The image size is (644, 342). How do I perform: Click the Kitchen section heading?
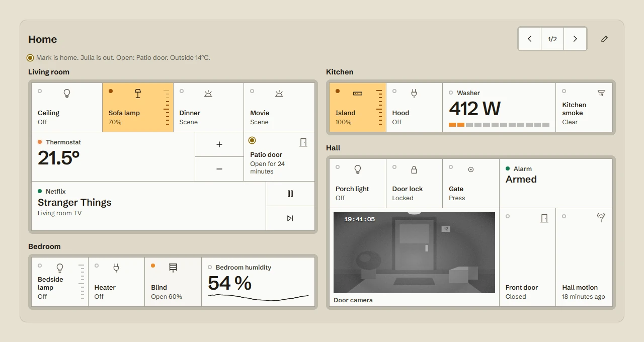[x=340, y=72]
